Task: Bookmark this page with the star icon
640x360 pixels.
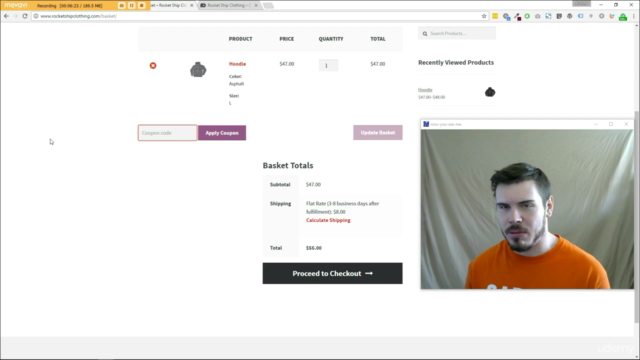Action: click(484, 16)
